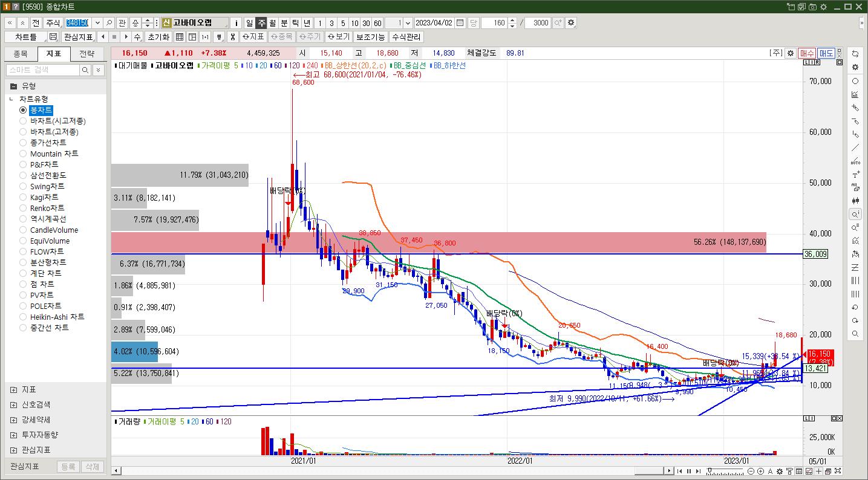The height and width of the screenshot is (480, 868).
Task: Click the 차트툴 button
Action: click(25, 37)
